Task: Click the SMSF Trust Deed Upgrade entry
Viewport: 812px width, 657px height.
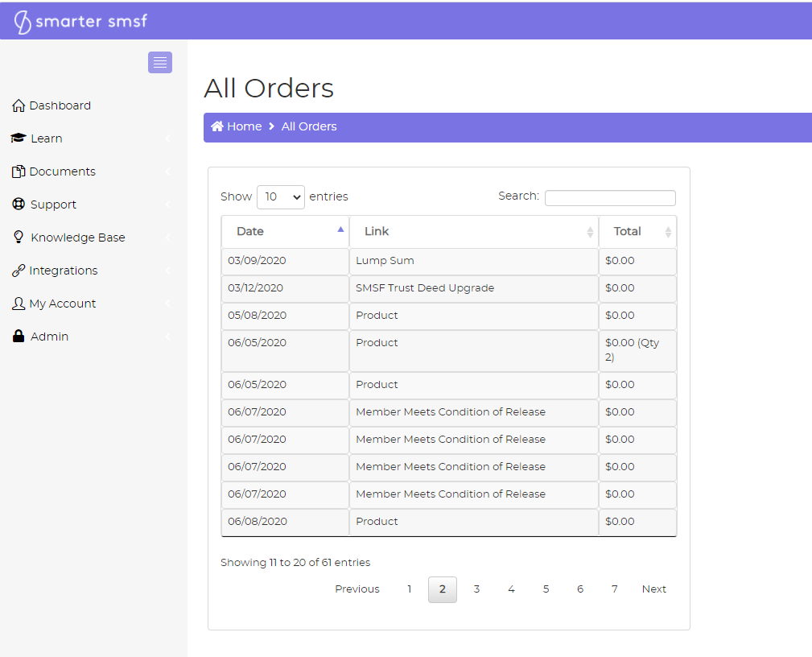Action: [x=425, y=288]
